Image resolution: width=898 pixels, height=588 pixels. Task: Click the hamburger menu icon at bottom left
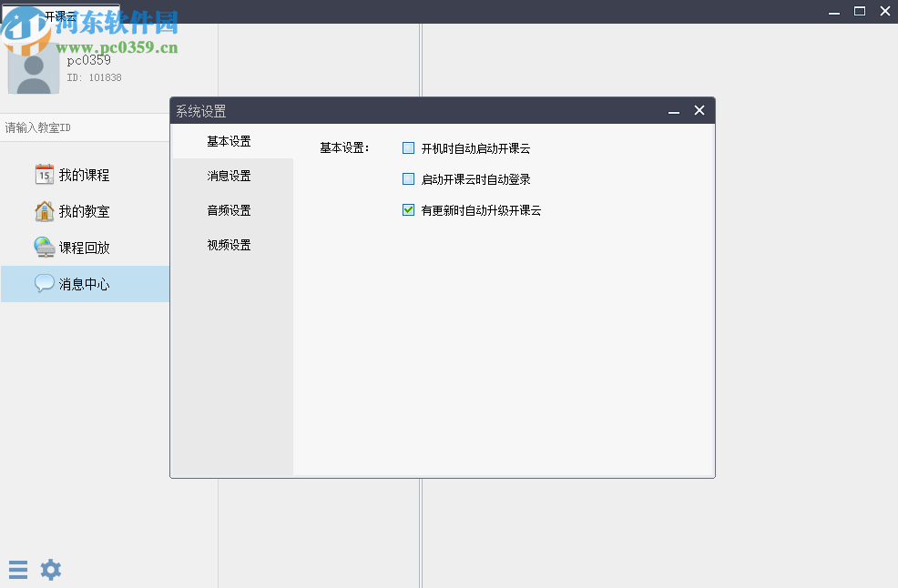click(x=18, y=569)
